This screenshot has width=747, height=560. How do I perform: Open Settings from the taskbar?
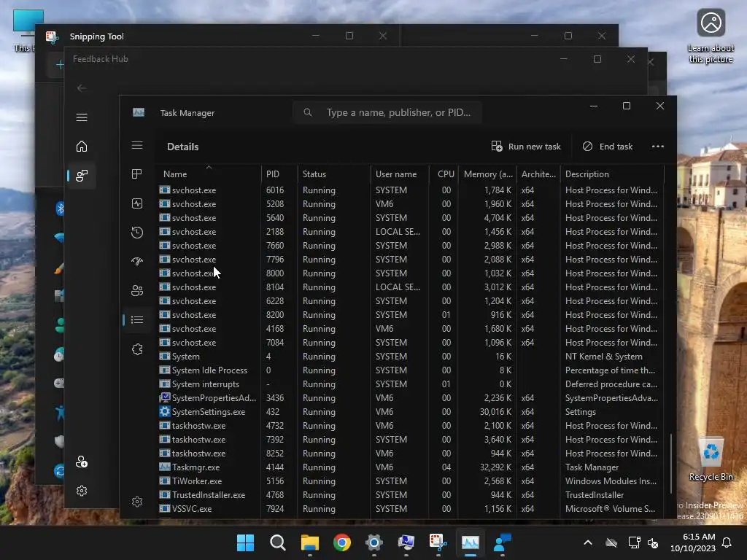click(x=374, y=542)
